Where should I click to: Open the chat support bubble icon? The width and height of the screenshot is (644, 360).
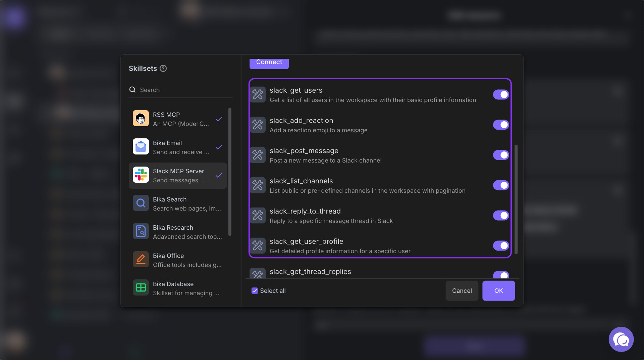(621, 340)
